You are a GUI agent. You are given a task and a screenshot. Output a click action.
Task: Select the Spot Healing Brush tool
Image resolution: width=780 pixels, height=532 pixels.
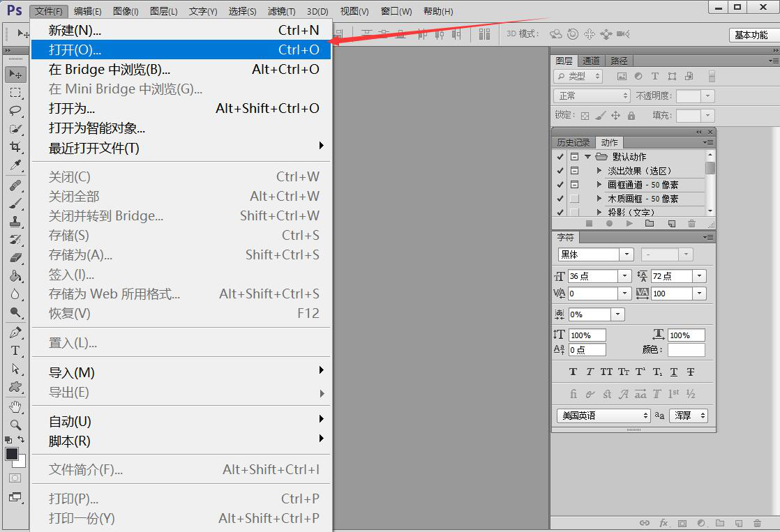[15, 185]
